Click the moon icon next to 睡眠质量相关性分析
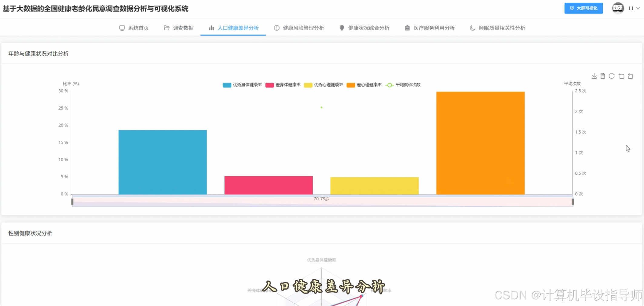This screenshot has height=306, width=644. click(x=472, y=28)
